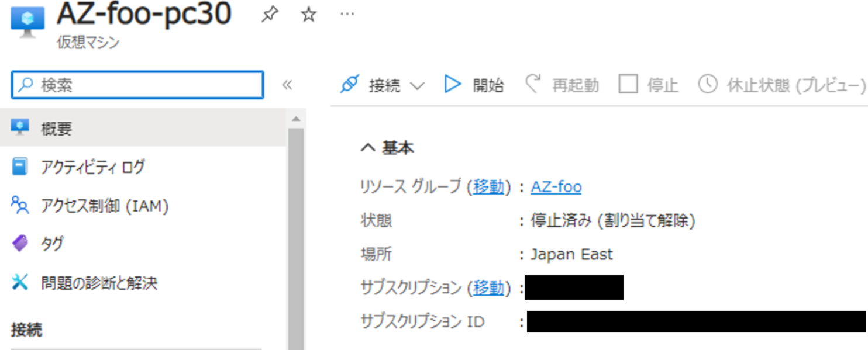Click the 停止 stop button

[649, 85]
